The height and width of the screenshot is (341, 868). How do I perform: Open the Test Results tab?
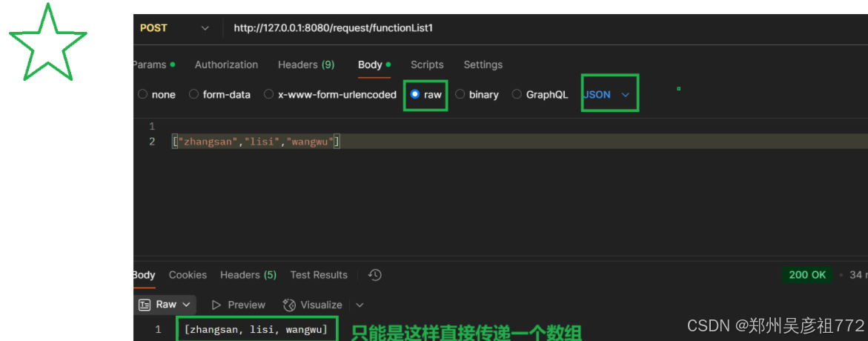[x=319, y=274]
